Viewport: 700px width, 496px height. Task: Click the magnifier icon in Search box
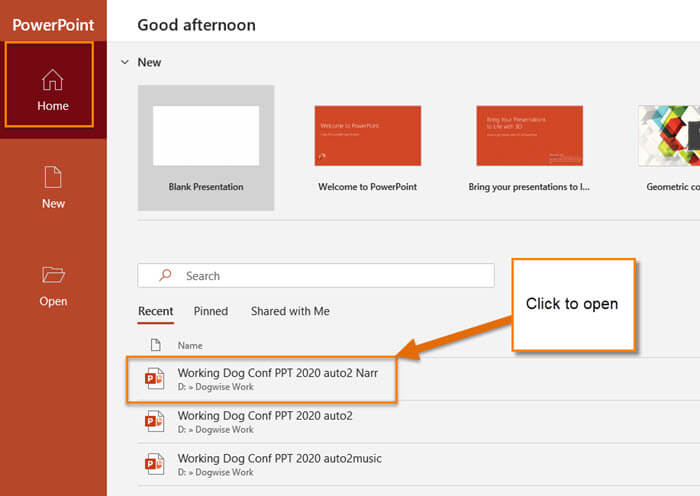pyautogui.click(x=165, y=275)
